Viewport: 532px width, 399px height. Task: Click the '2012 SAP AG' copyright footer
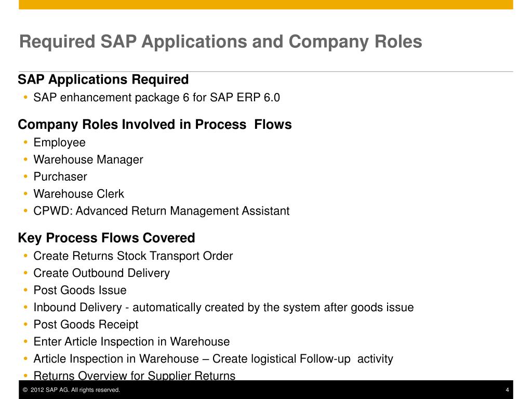[71, 390]
